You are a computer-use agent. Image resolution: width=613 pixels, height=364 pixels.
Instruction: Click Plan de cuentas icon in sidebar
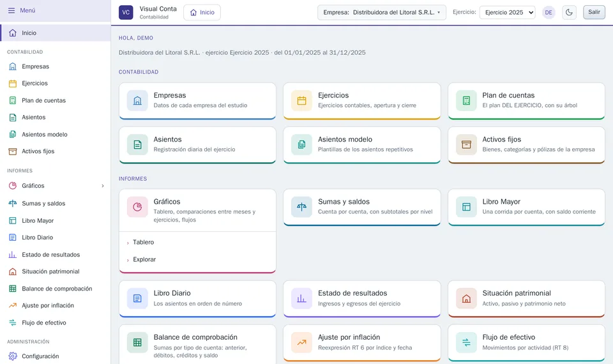pyautogui.click(x=13, y=100)
